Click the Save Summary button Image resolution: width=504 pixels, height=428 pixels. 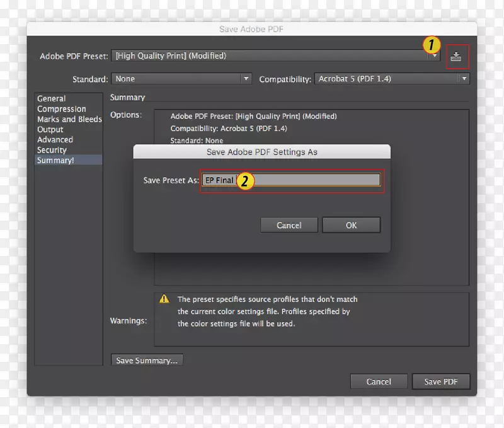tap(146, 360)
